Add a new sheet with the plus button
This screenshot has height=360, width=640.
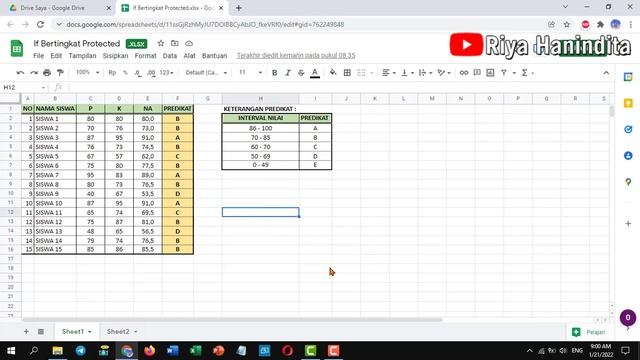(x=26, y=331)
